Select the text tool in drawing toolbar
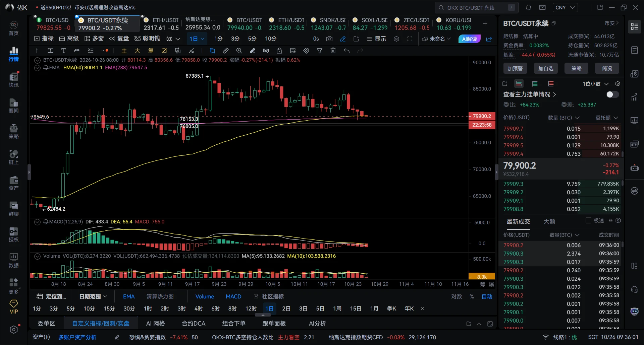Screen dimensions: 644x345 click(x=63, y=51)
